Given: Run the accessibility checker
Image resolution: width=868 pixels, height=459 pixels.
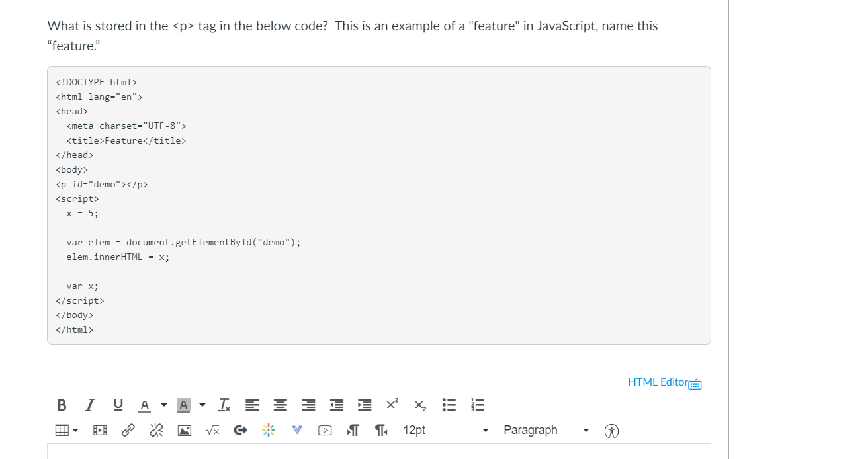Looking at the screenshot, I should click(x=611, y=431).
